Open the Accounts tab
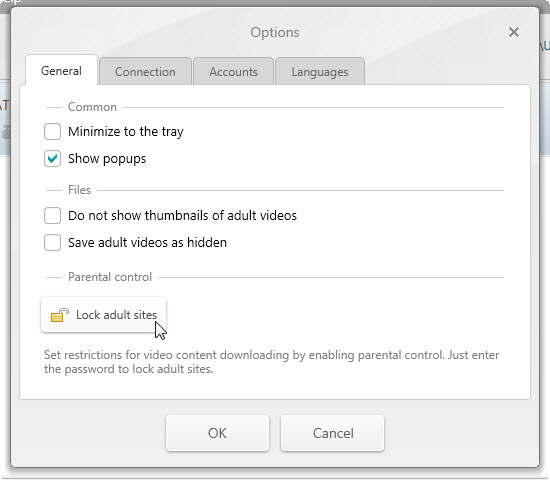This screenshot has width=550, height=480. coord(233,72)
